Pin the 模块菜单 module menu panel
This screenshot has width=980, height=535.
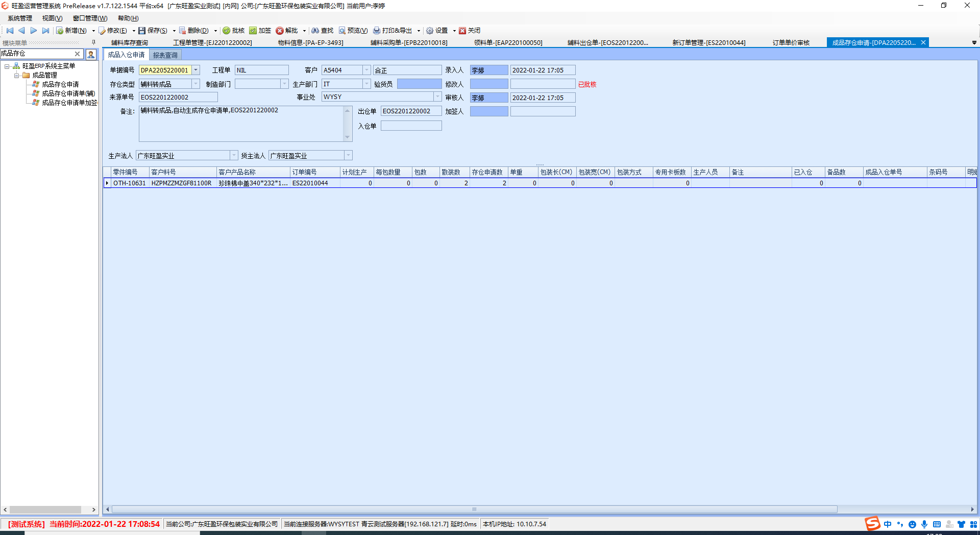93,43
